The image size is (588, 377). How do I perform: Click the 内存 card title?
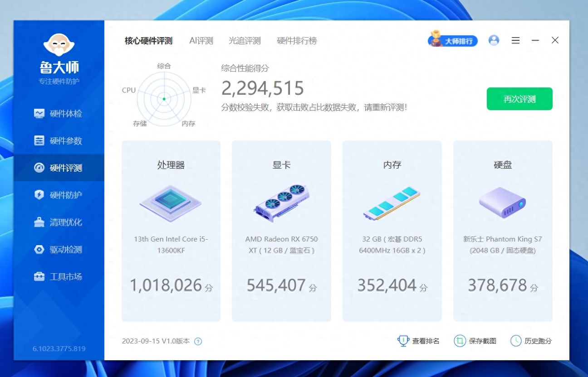[392, 165]
